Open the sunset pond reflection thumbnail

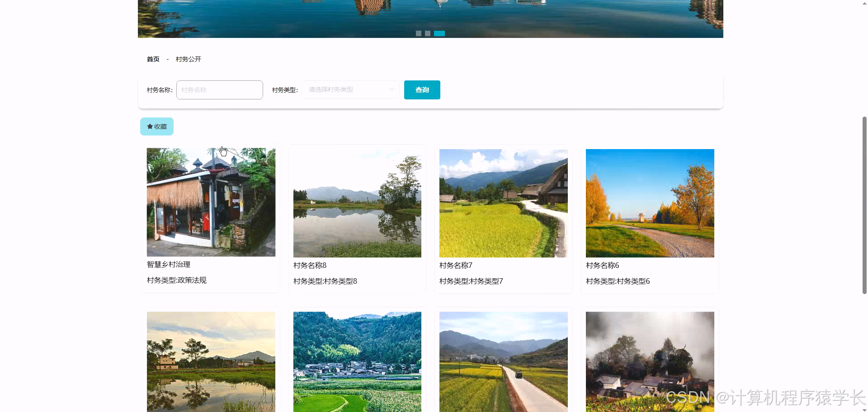pos(211,362)
